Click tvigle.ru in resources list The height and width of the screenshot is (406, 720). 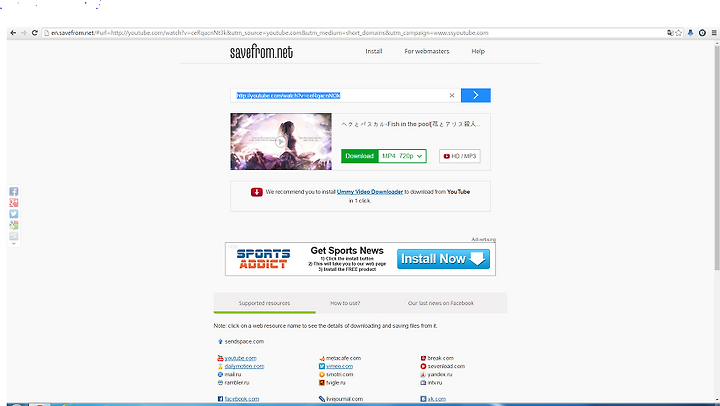click(336, 383)
